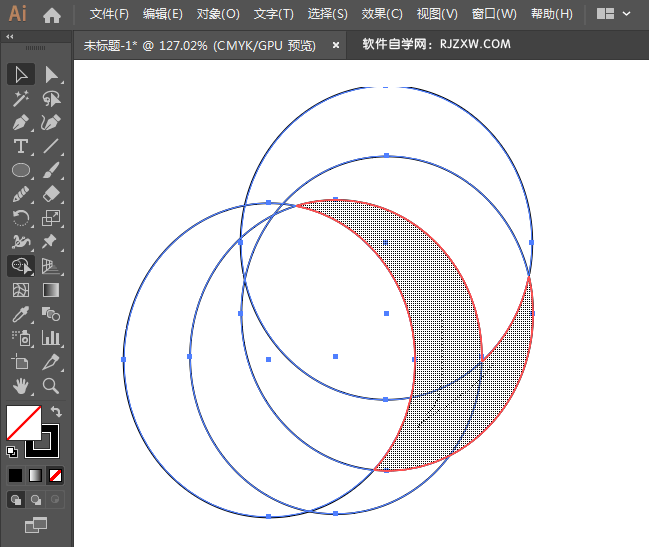Select the Shaper pencil tool
This screenshot has height=547, width=649.
coord(21,194)
